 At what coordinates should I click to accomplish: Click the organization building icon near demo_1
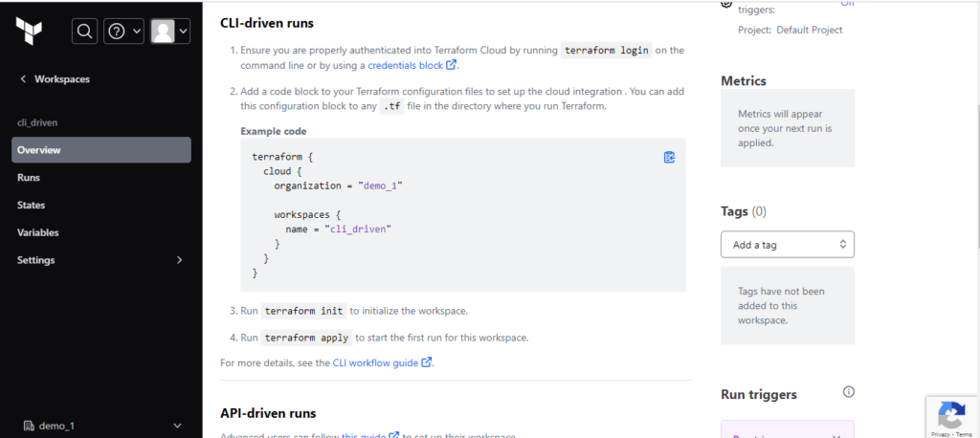pos(28,427)
